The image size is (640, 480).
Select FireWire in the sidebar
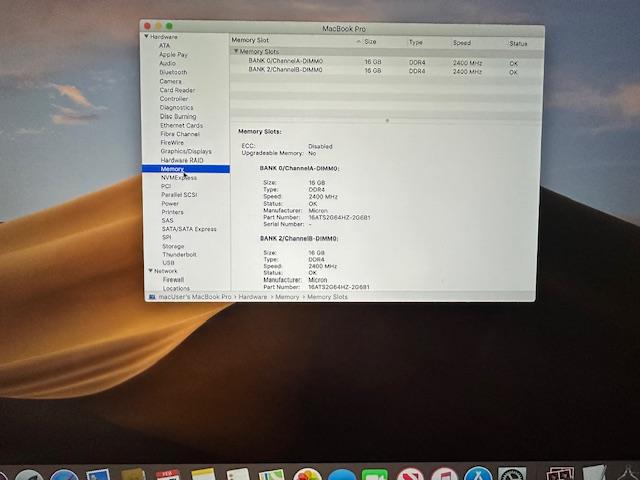tap(172, 142)
